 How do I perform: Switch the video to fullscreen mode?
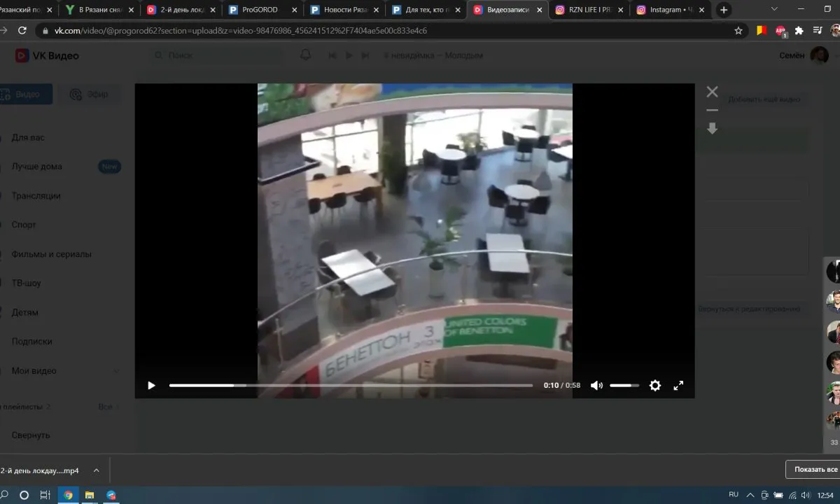[x=678, y=385]
